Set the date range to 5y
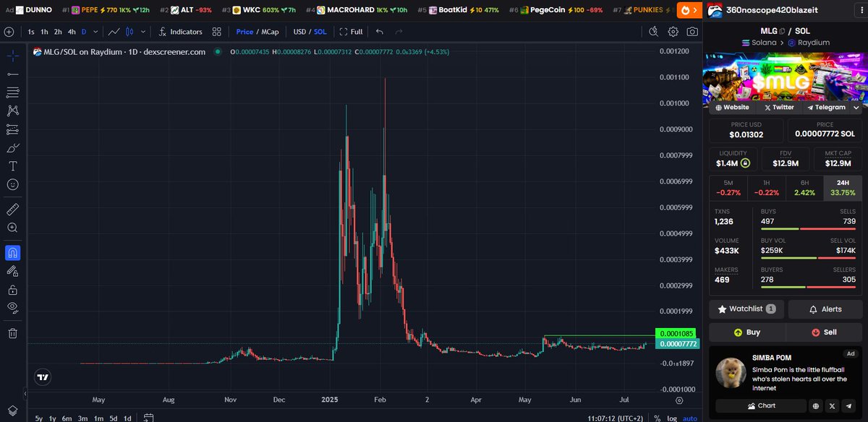 point(39,418)
